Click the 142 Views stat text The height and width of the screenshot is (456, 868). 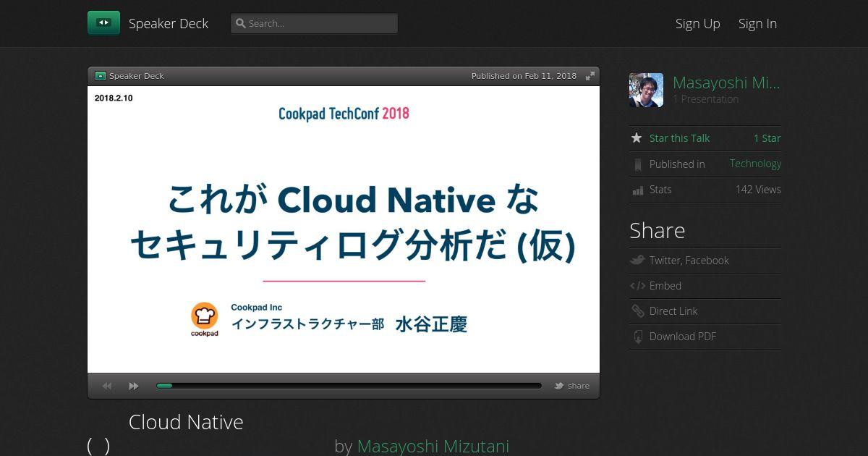click(758, 190)
